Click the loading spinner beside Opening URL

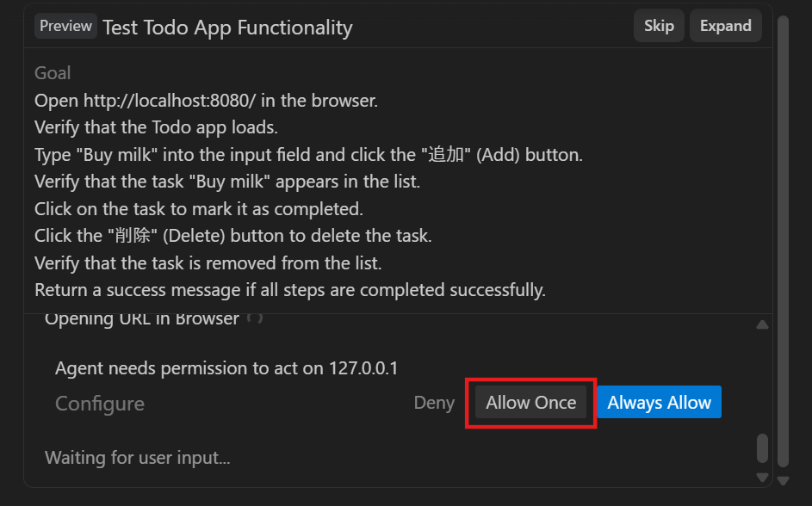254,318
